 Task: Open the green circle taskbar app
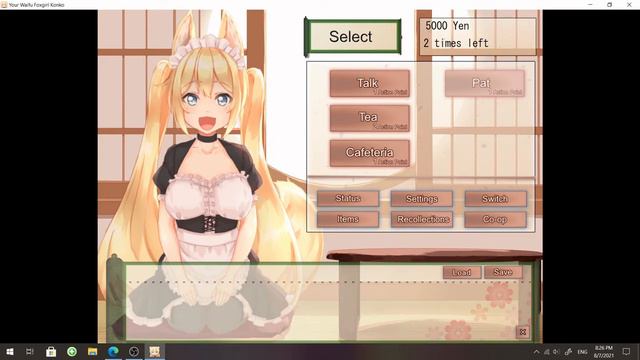point(72,351)
